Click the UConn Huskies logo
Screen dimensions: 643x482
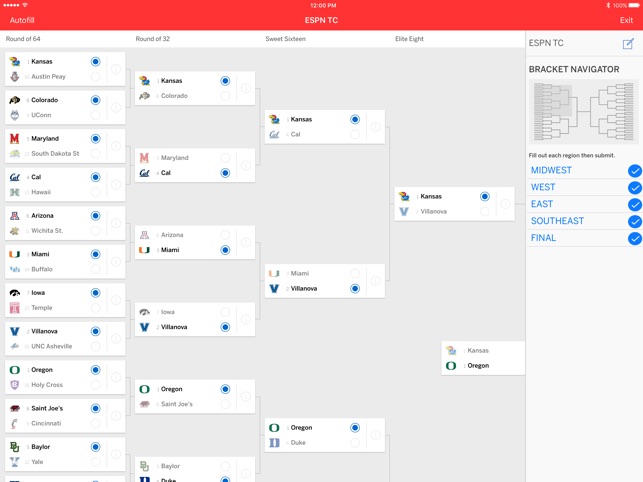click(x=15, y=115)
